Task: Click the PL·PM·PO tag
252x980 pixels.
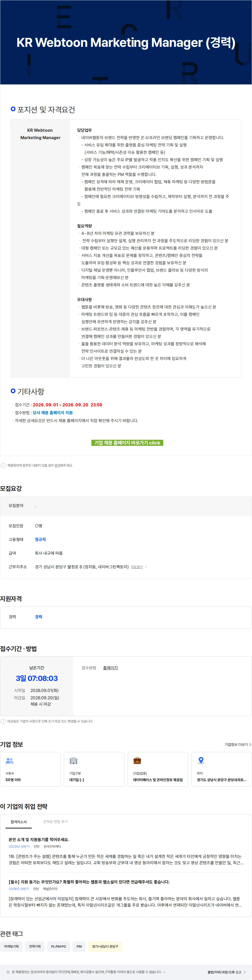Action: tap(59, 946)
